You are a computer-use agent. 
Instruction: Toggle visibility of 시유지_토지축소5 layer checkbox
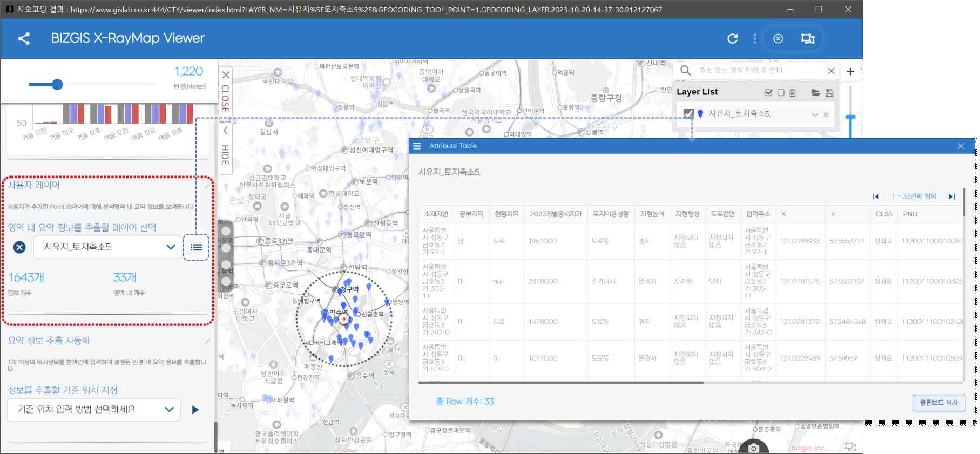(x=688, y=114)
